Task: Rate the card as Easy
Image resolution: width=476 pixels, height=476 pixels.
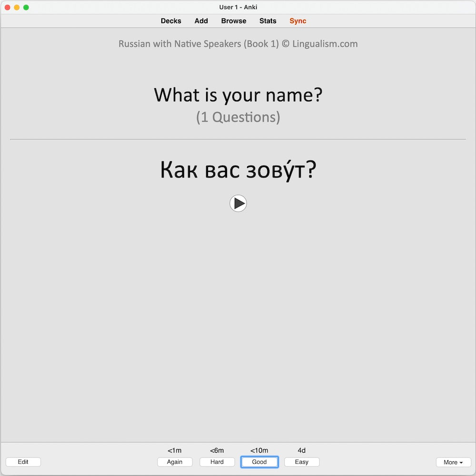Action: pyautogui.click(x=302, y=462)
